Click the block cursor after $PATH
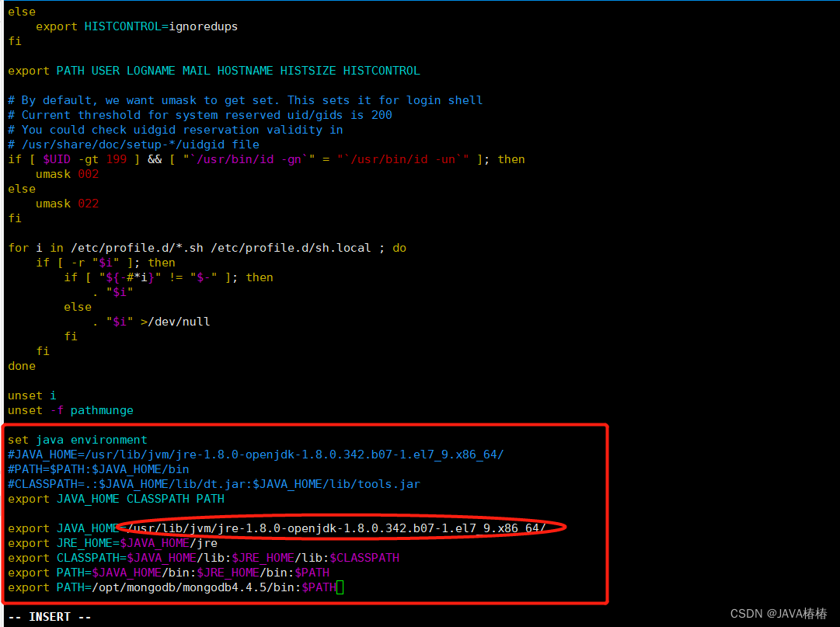 click(340, 587)
